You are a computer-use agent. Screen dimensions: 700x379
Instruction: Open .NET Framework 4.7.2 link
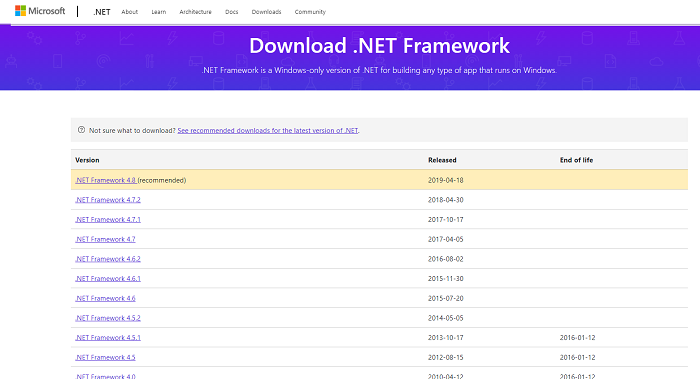(x=108, y=200)
